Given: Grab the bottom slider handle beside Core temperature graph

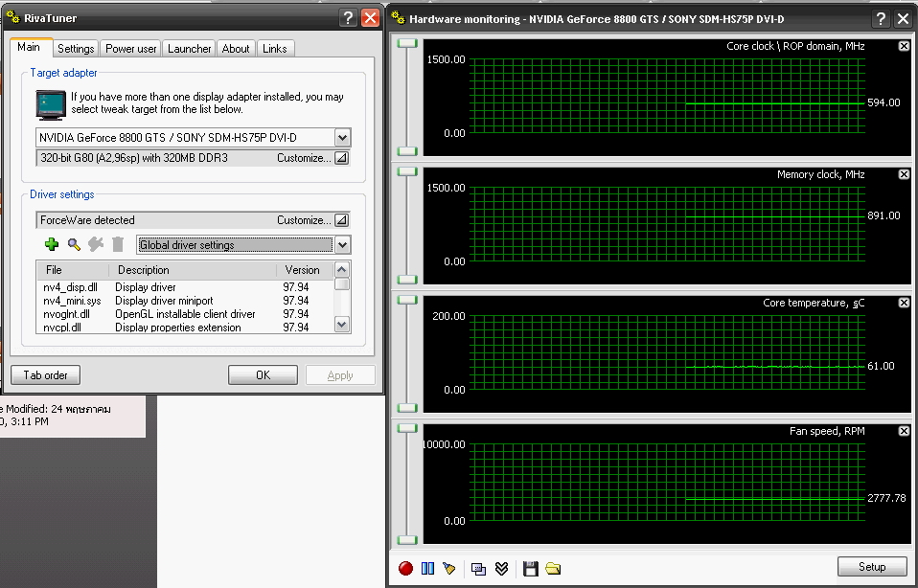Looking at the screenshot, I should tap(407, 408).
